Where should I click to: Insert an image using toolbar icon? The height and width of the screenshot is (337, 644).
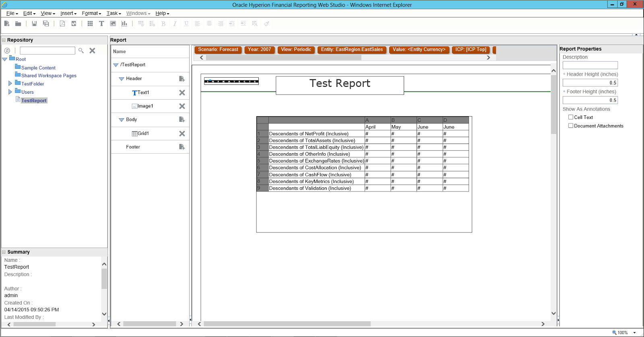click(113, 24)
